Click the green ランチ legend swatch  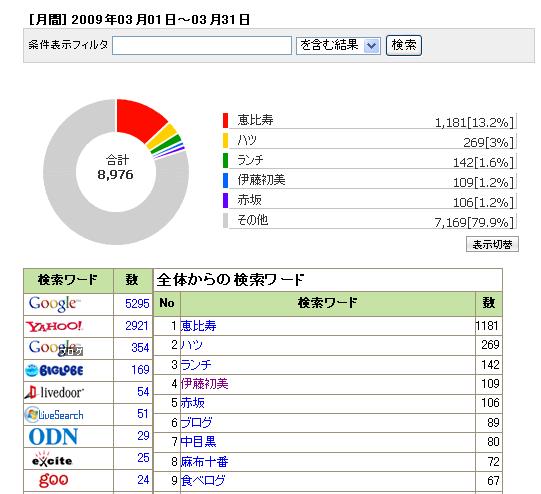tap(225, 160)
